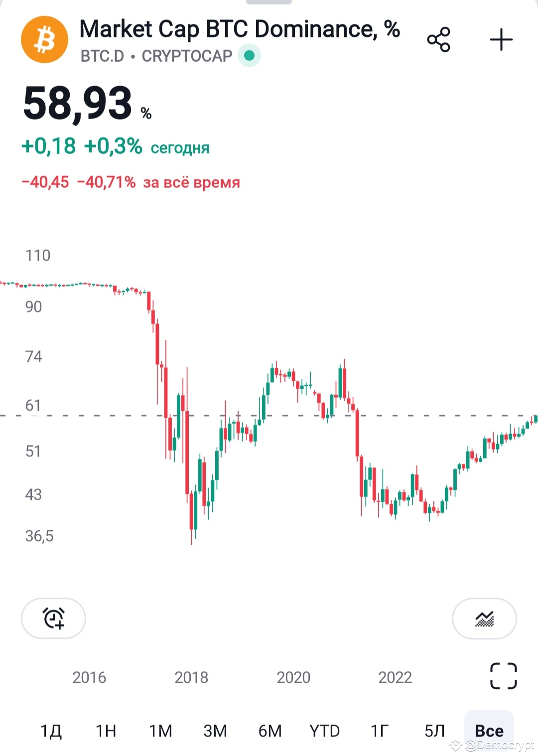Image resolution: width=538 pixels, height=756 pixels.
Task: Select the 5Л timeframe
Action: tap(434, 731)
